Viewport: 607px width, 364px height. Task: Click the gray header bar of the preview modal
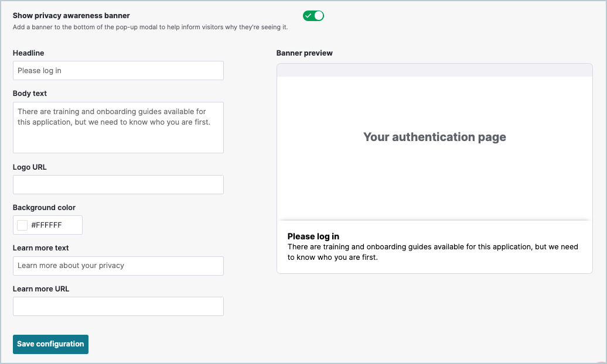coord(434,70)
